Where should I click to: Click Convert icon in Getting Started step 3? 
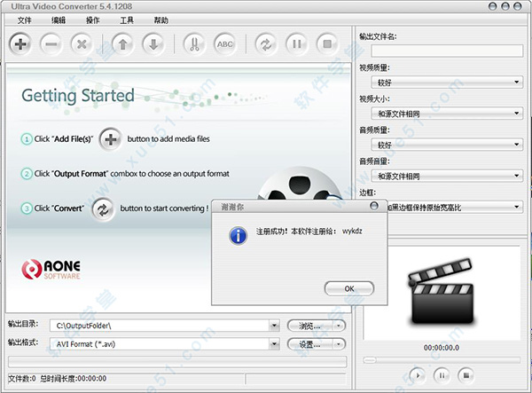(x=103, y=209)
